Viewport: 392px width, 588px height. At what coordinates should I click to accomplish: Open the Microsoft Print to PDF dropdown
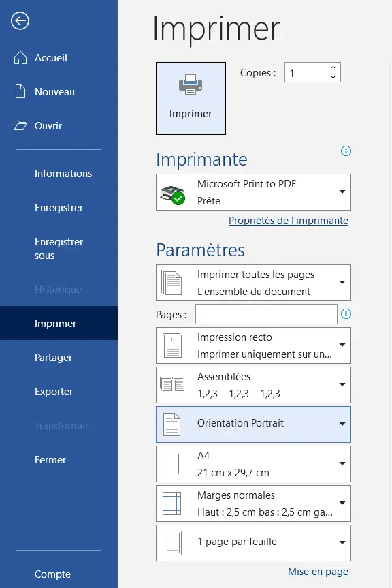(x=253, y=192)
